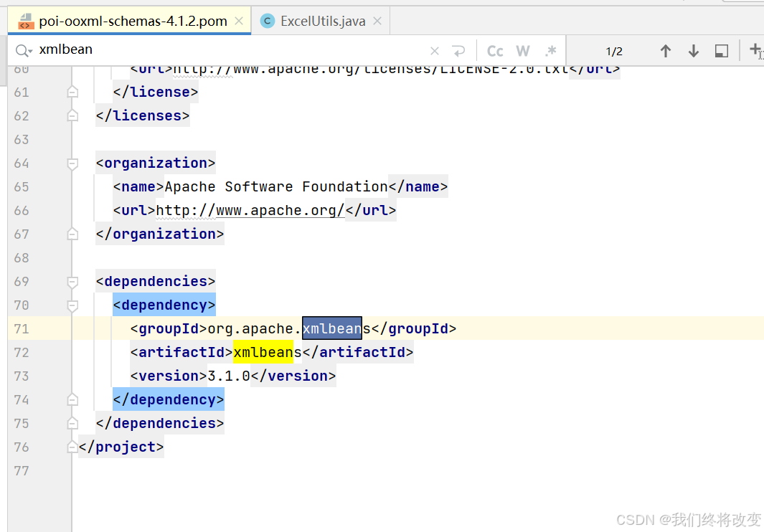Select all occurrences of xmlbean
764x532 pixels.
(721, 50)
